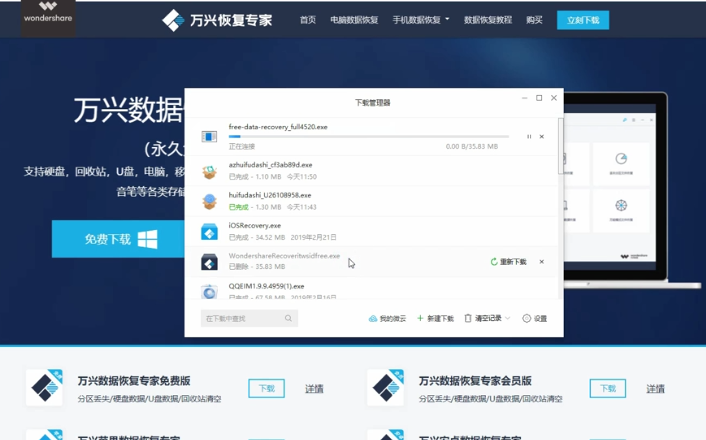Screen dimensions: 706x440
Task: Open 电脑数据恢复 navigation item
Action: point(354,20)
